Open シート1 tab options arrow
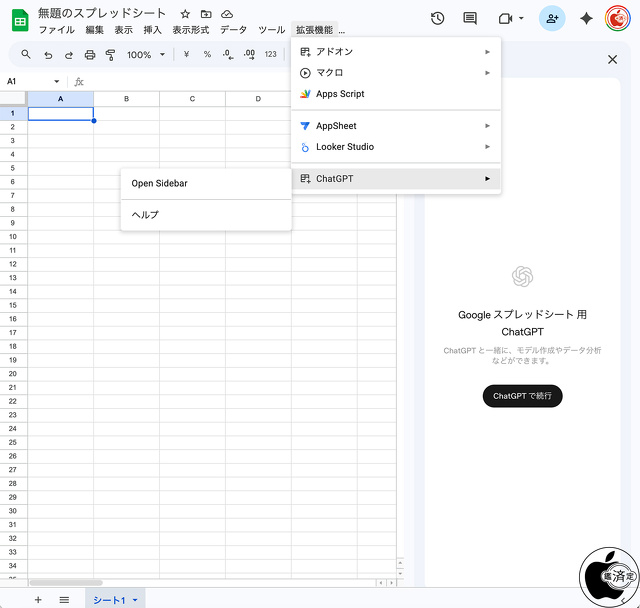640x608 pixels. pyautogui.click(x=135, y=600)
